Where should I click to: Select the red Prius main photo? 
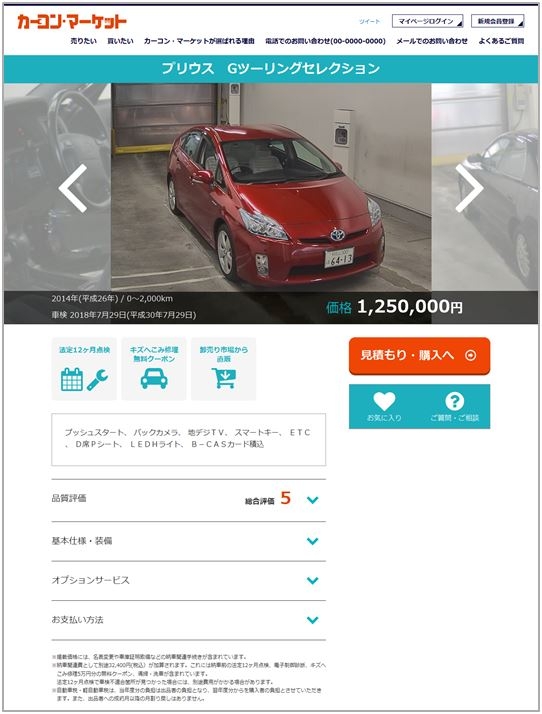coord(271,188)
